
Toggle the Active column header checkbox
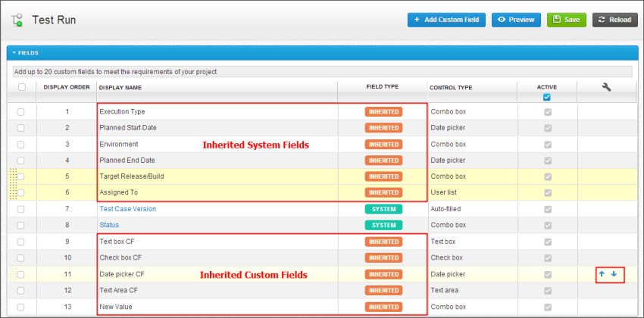click(547, 97)
